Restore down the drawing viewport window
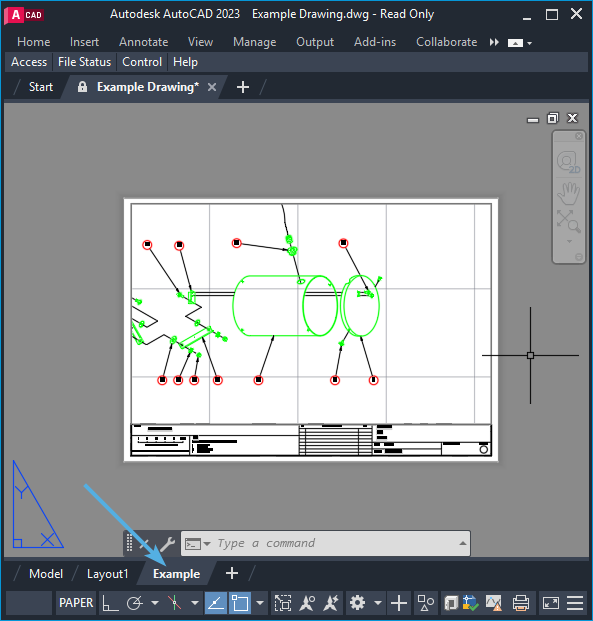Viewport: 593px width, 621px height. point(553,118)
